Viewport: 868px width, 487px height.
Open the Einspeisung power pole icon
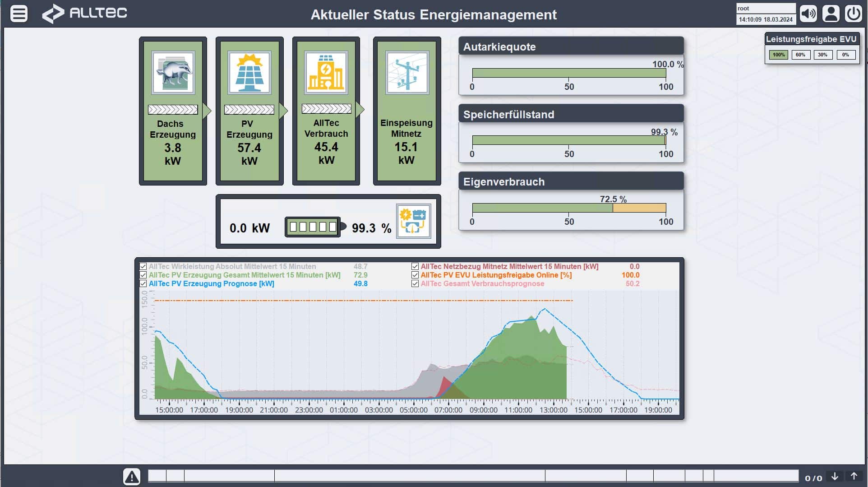tap(407, 73)
